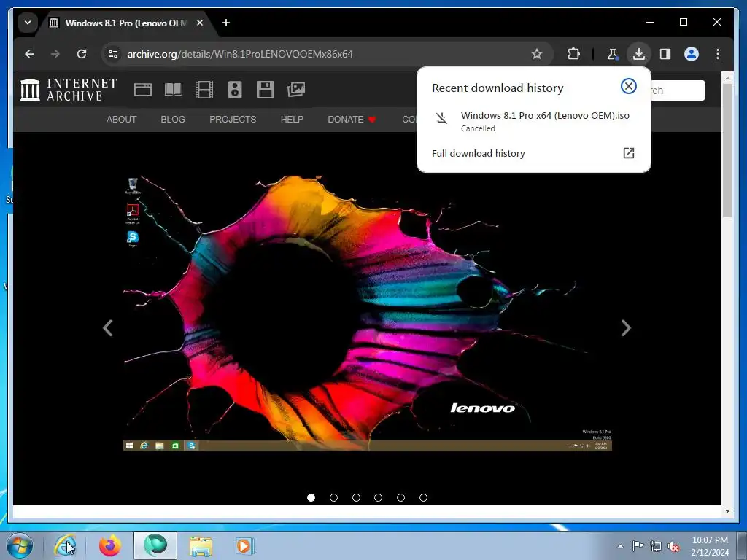Click page scrollbar up arrow

point(727,77)
